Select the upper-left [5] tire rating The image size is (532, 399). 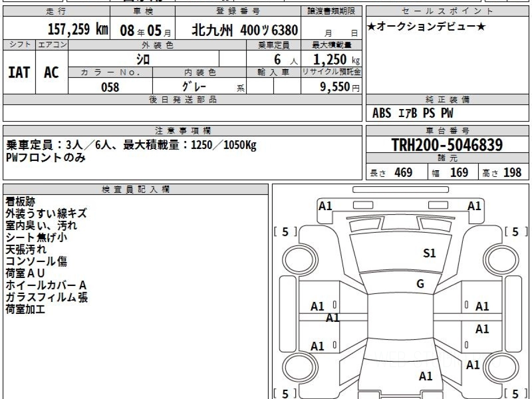[285, 231]
